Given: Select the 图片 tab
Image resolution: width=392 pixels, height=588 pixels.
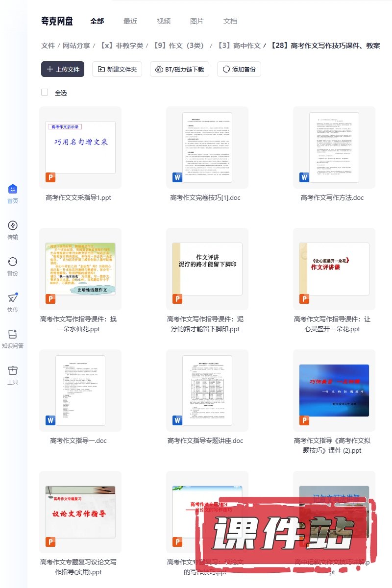Looking at the screenshot, I should [197, 21].
